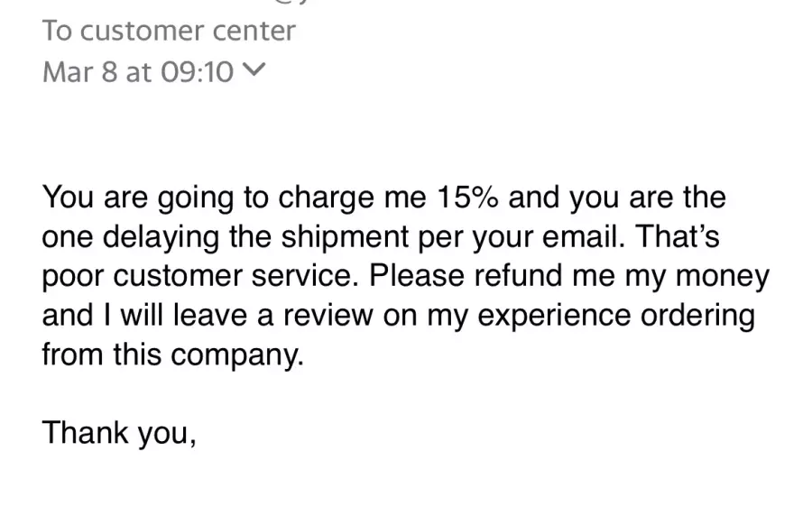Image resolution: width=812 pixels, height=525 pixels.
Task: Click the word 'company.' ending the paragraph
Action: [236, 355]
